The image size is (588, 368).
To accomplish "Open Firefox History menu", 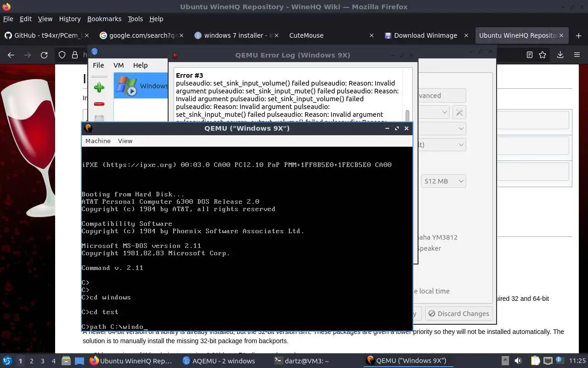I will pos(70,19).
